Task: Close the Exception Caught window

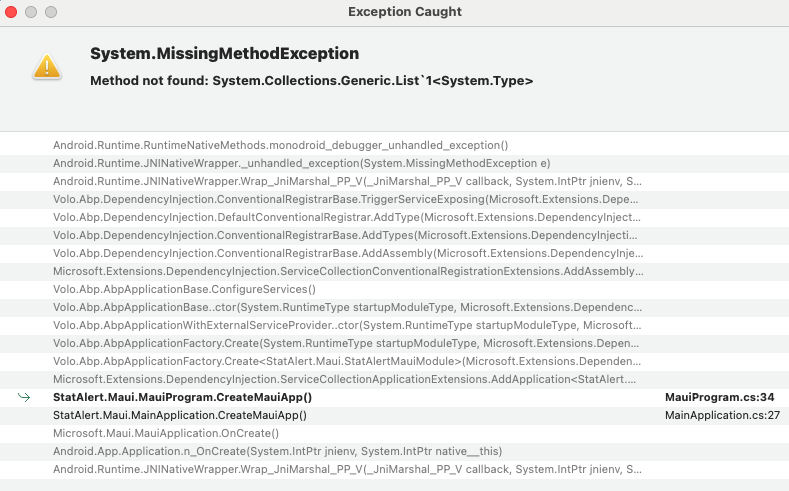Action: [x=13, y=12]
